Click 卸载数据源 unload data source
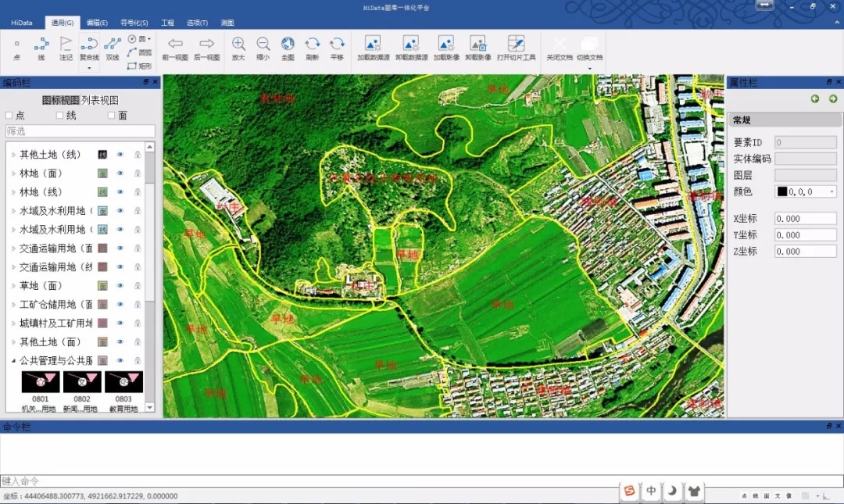Screen dimensions: 844x504 [411, 48]
